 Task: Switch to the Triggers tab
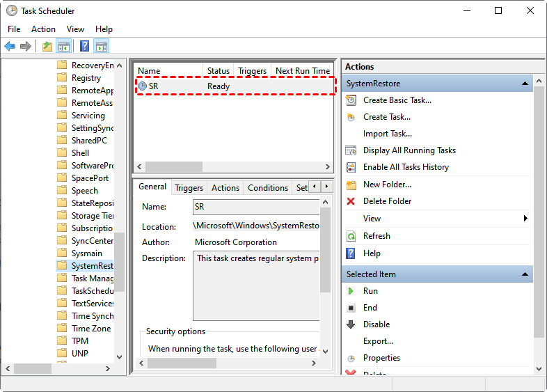[189, 188]
